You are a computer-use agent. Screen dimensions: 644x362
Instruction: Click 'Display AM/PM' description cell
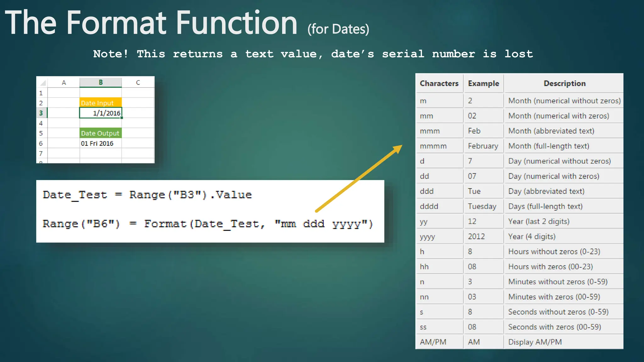564,342
